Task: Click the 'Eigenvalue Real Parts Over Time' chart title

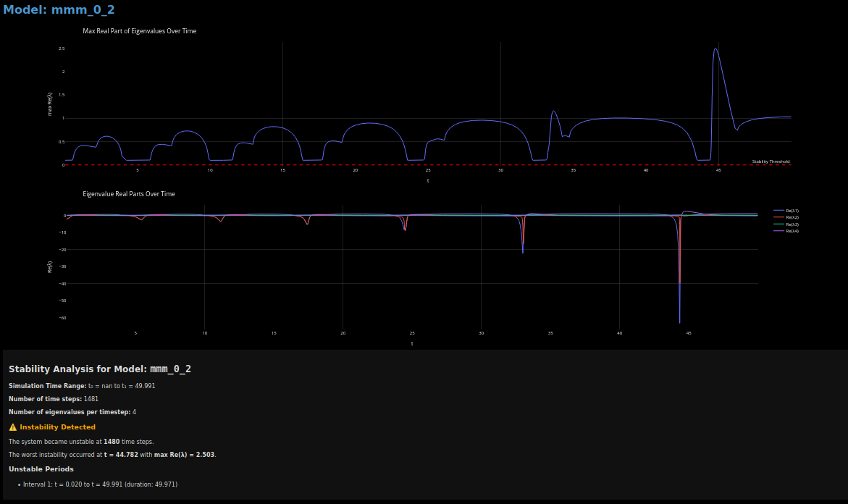Action: coord(129,193)
